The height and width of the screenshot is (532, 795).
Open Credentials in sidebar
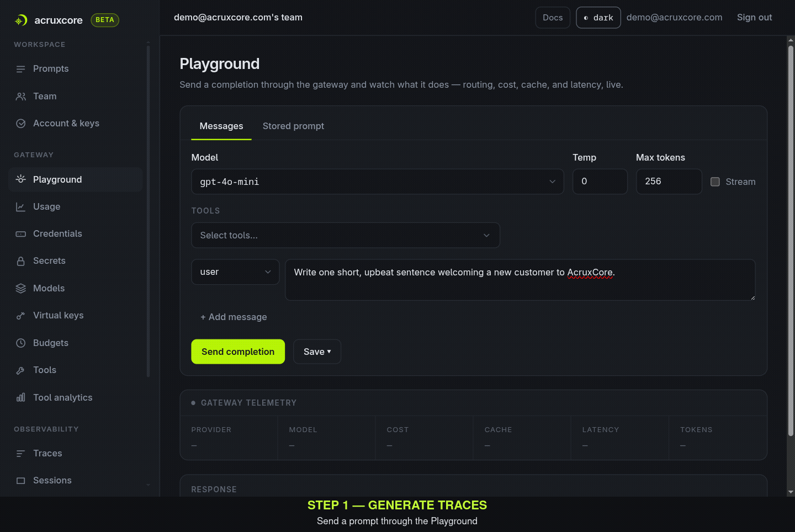(76, 234)
